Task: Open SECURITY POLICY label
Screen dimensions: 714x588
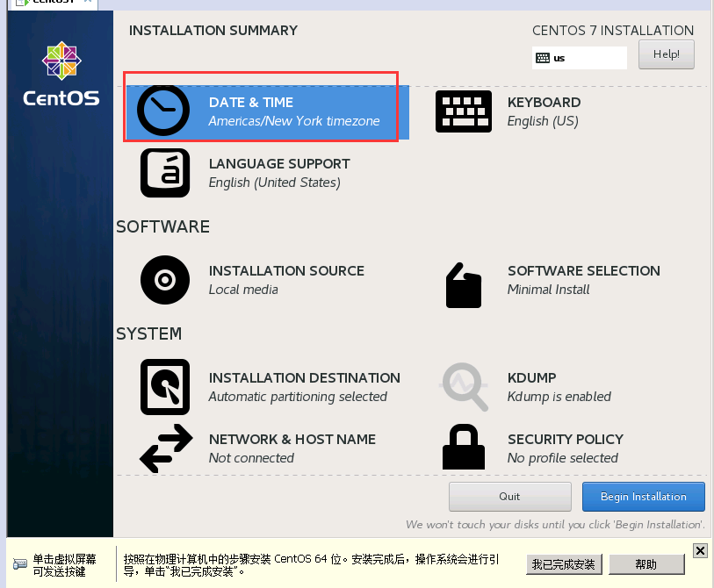Action: (566, 439)
